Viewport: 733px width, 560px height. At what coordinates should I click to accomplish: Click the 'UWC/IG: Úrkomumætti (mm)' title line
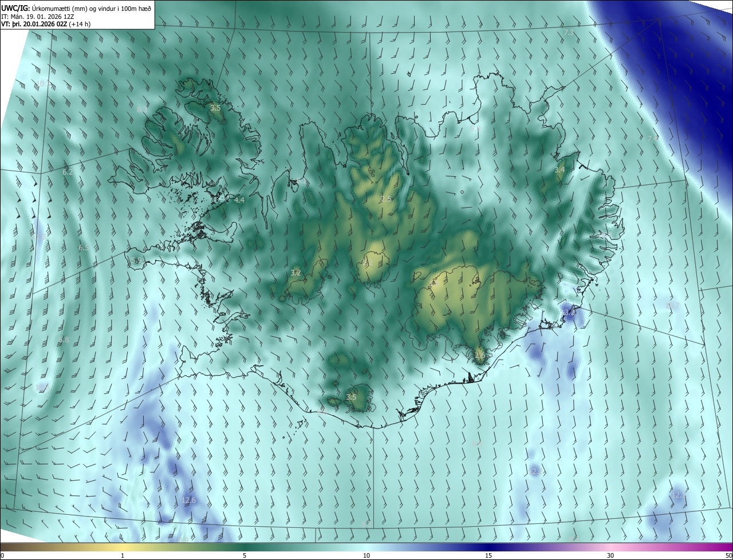pos(77,8)
